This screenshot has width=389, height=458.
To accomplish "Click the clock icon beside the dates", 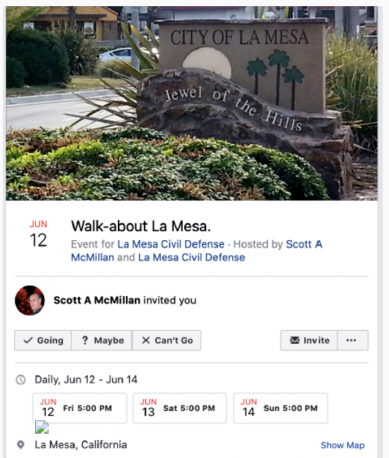I will tap(21, 380).
